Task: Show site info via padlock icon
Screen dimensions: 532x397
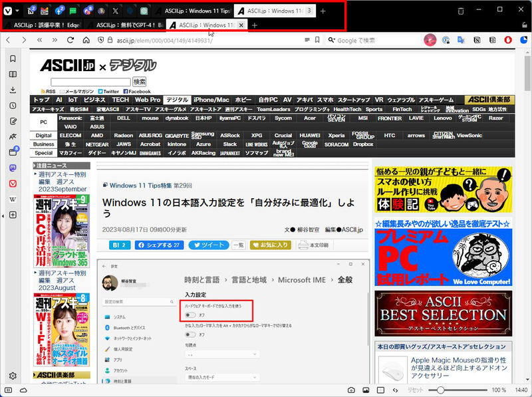Action: coord(110,40)
